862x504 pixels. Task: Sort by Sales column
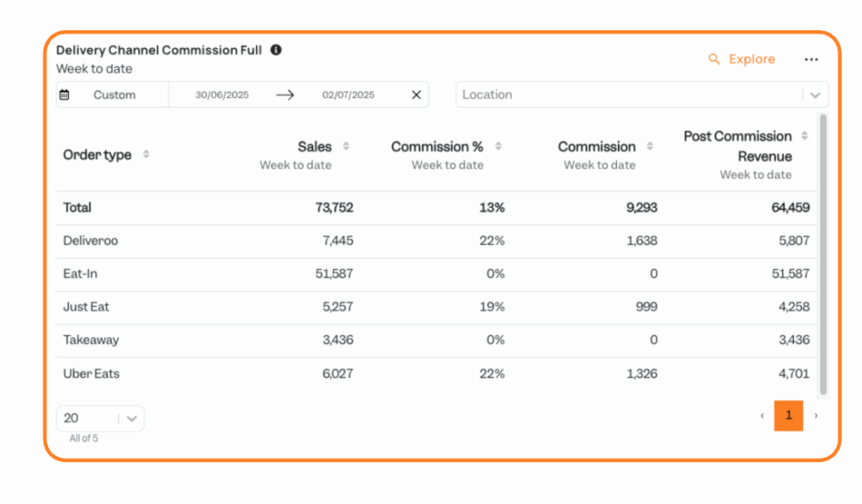pos(346,147)
